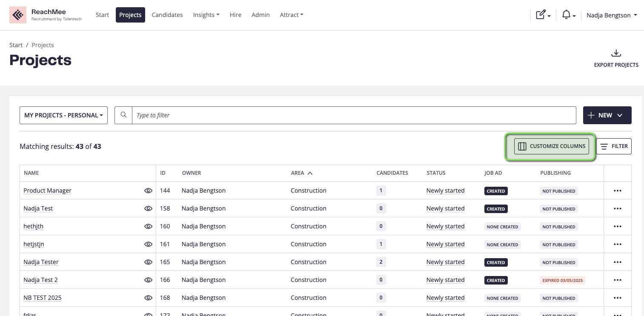Image resolution: width=644 pixels, height=316 pixels.
Task: Click the ReachMee logo icon
Action: click(x=18, y=15)
